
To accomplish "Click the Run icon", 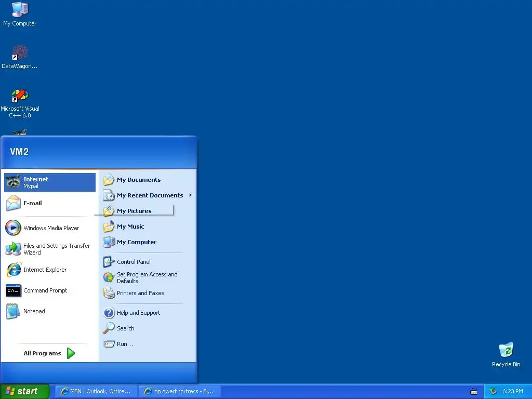I will click(109, 344).
